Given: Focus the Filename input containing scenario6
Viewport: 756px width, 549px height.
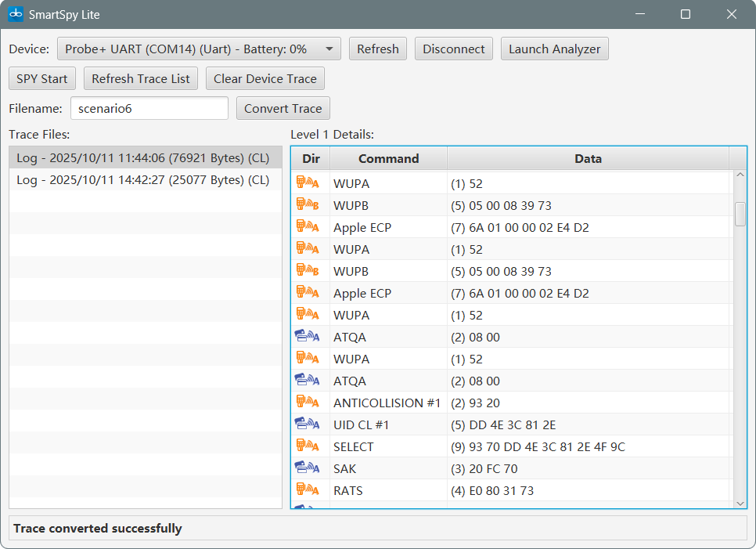Looking at the screenshot, I should pyautogui.click(x=149, y=109).
